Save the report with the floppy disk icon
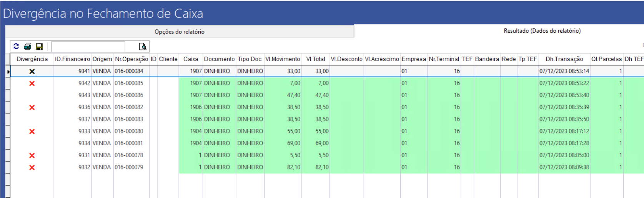 pos(39,47)
